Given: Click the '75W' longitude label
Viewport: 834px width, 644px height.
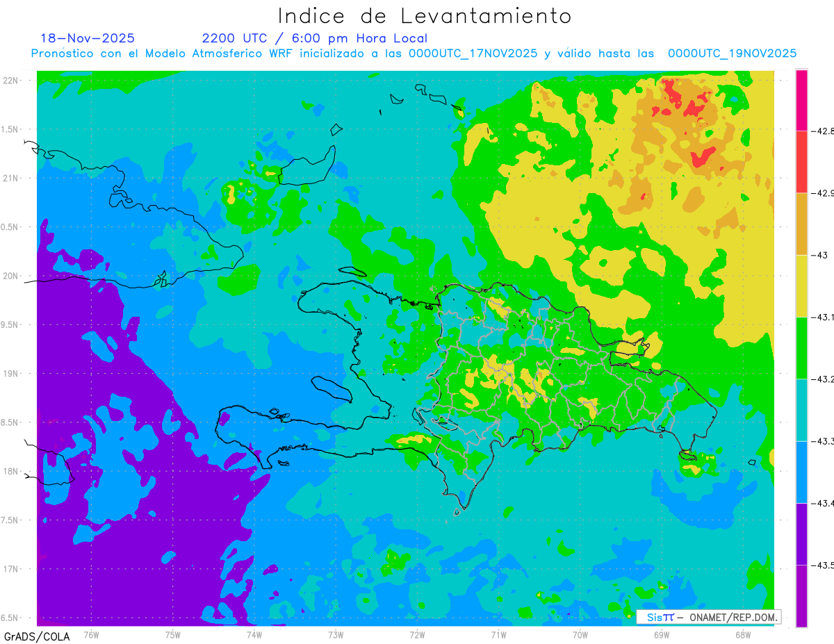Looking at the screenshot, I should [x=173, y=634].
